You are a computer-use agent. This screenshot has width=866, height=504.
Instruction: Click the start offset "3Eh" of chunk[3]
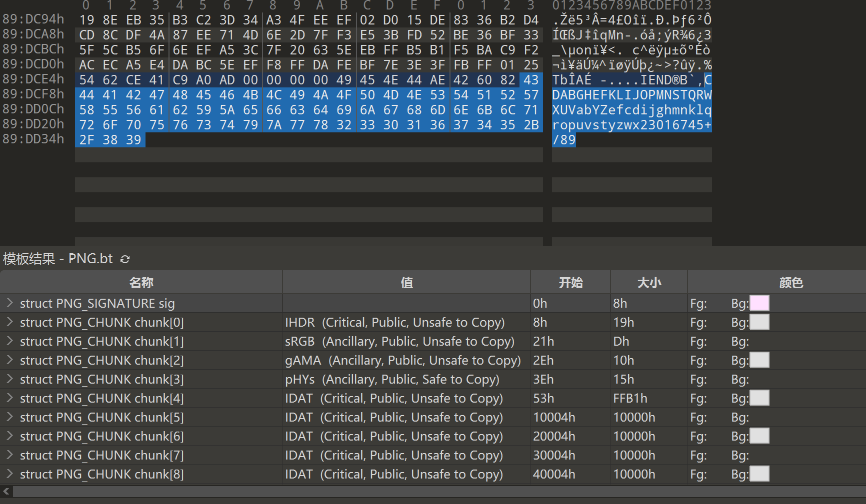(x=543, y=379)
